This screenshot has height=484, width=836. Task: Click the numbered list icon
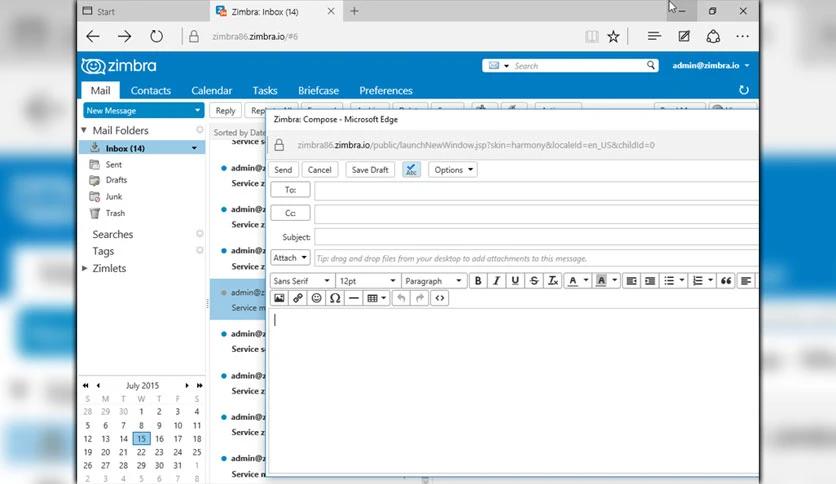(x=697, y=281)
